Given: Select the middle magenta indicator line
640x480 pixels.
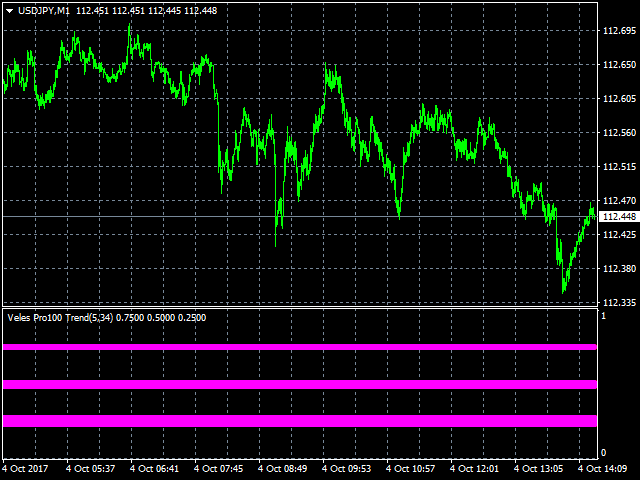Looking at the screenshot, I should (x=300, y=384).
